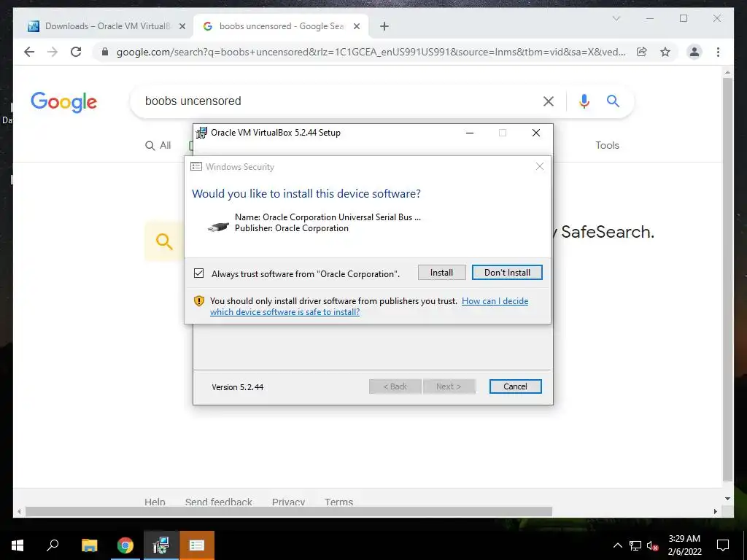Open the Chrome three-dot menu
The height and width of the screenshot is (560, 747).
pos(718,52)
